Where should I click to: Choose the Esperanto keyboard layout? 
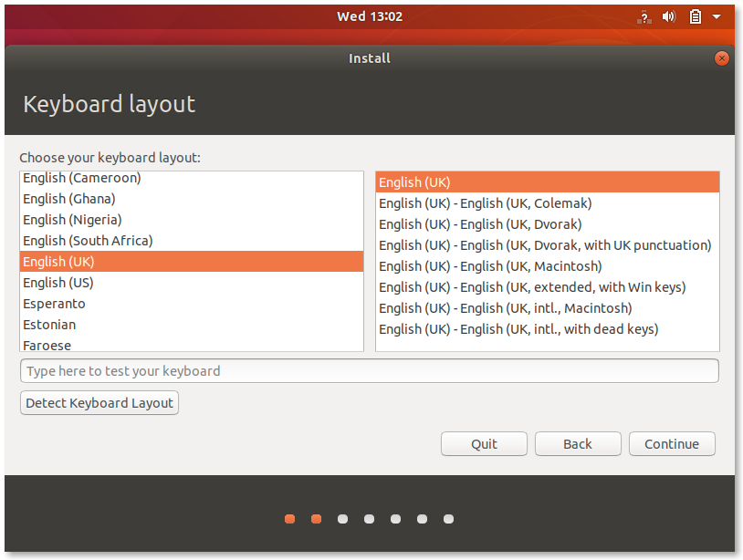click(192, 304)
